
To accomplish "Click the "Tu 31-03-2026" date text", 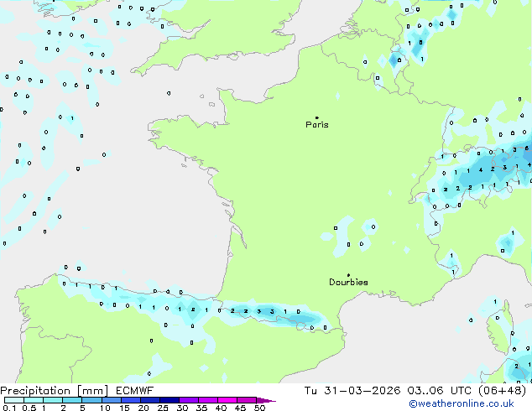I will (x=352, y=391).
